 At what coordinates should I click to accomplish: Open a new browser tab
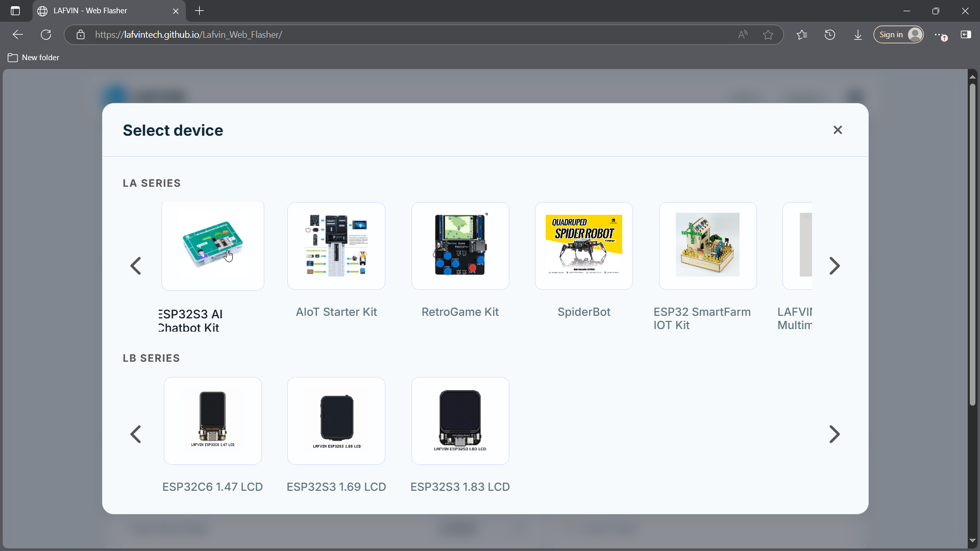tap(200, 11)
